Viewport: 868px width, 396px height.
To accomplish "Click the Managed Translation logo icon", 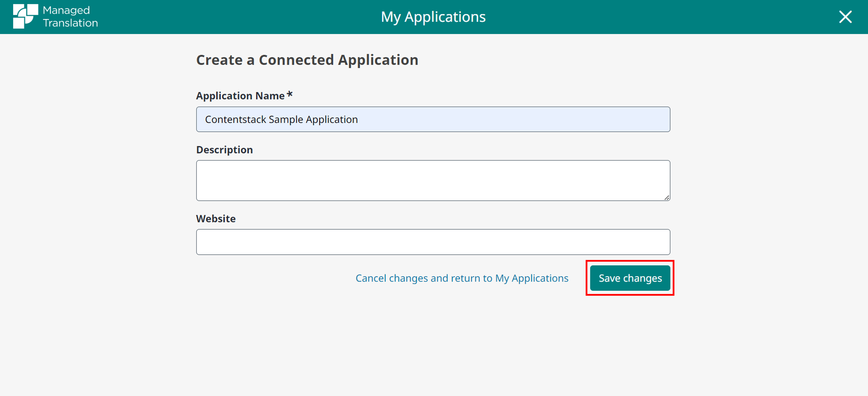I will [26, 17].
